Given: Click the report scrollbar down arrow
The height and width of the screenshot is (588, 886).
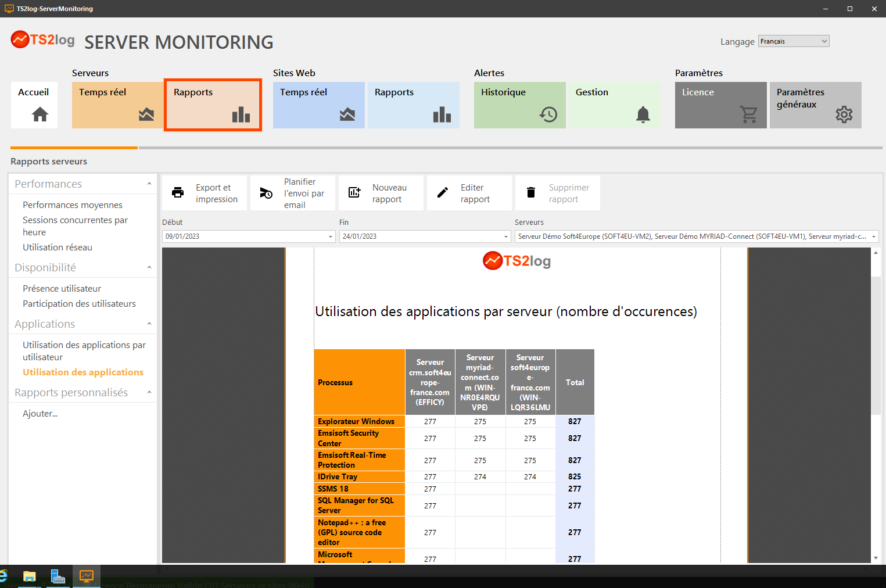Looking at the screenshot, I should pyautogui.click(x=876, y=558).
